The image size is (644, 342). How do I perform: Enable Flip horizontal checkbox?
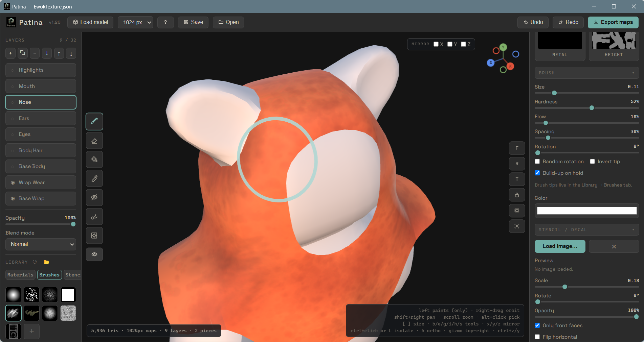tap(537, 337)
